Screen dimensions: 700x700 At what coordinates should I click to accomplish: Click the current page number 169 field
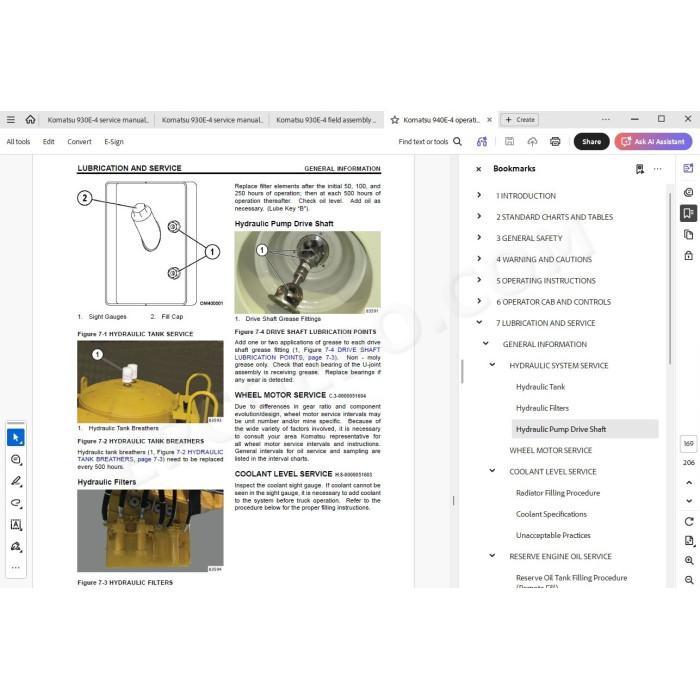coord(688,443)
